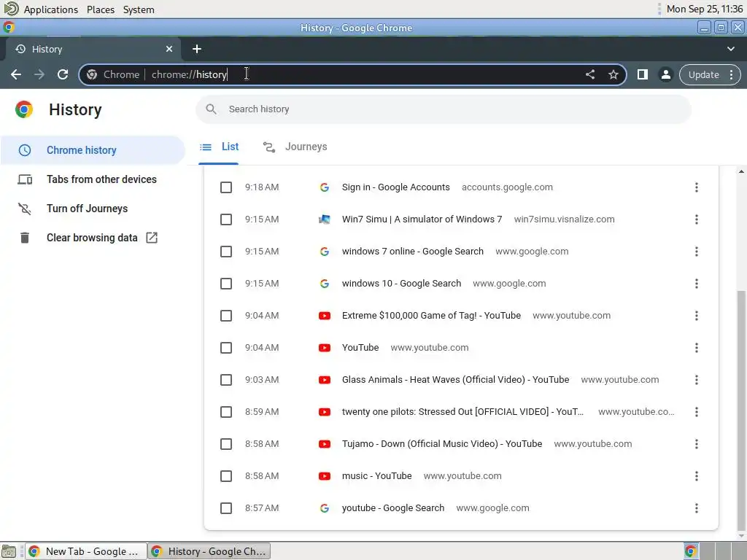Image resolution: width=747 pixels, height=560 pixels.
Task: Open music - YouTube history link
Action: 376,476
